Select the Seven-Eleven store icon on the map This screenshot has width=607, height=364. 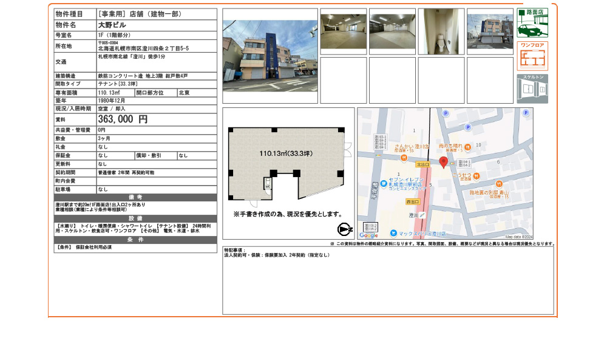click(383, 183)
